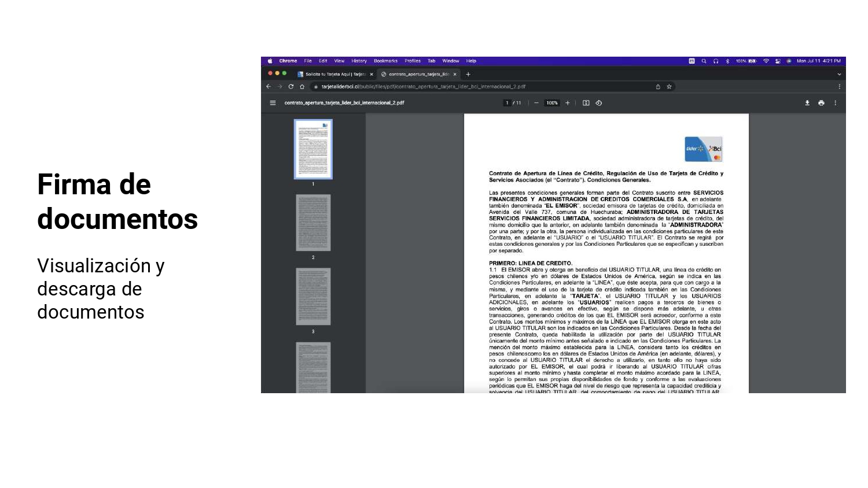Rotate the document counterclockwise

tap(599, 103)
